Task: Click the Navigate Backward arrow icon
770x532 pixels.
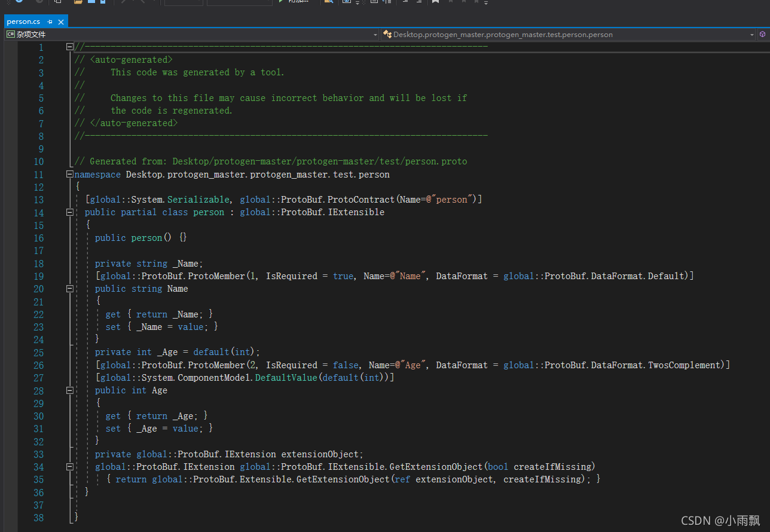Action: coord(122,4)
